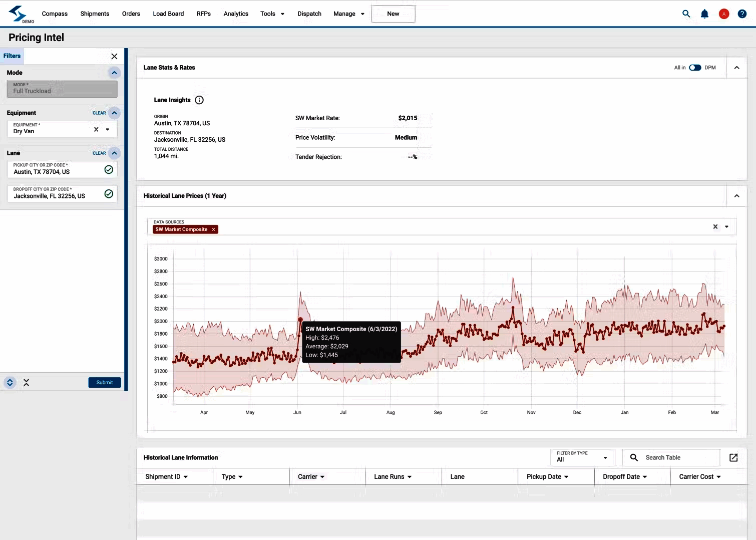Open the Analytics menu item

click(x=236, y=14)
